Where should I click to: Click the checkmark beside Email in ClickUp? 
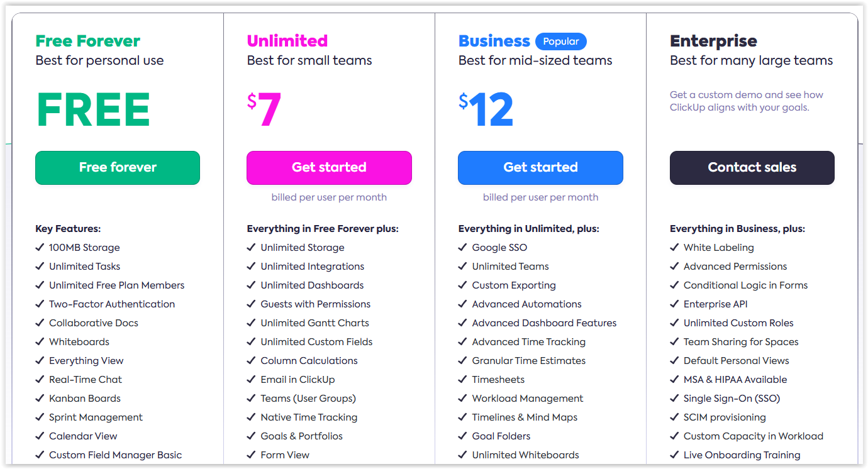coord(250,379)
